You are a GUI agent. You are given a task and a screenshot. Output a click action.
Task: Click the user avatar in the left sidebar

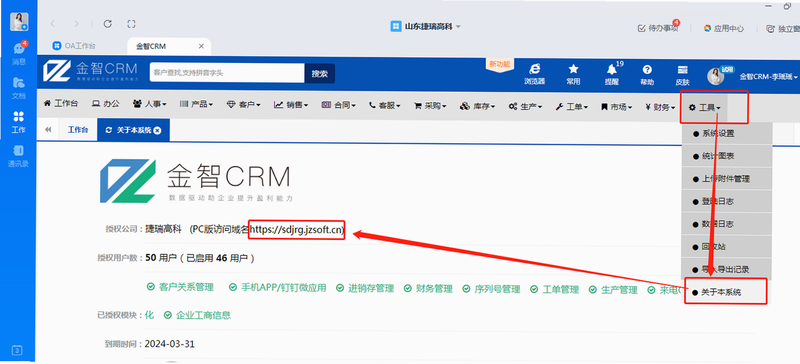(x=19, y=21)
